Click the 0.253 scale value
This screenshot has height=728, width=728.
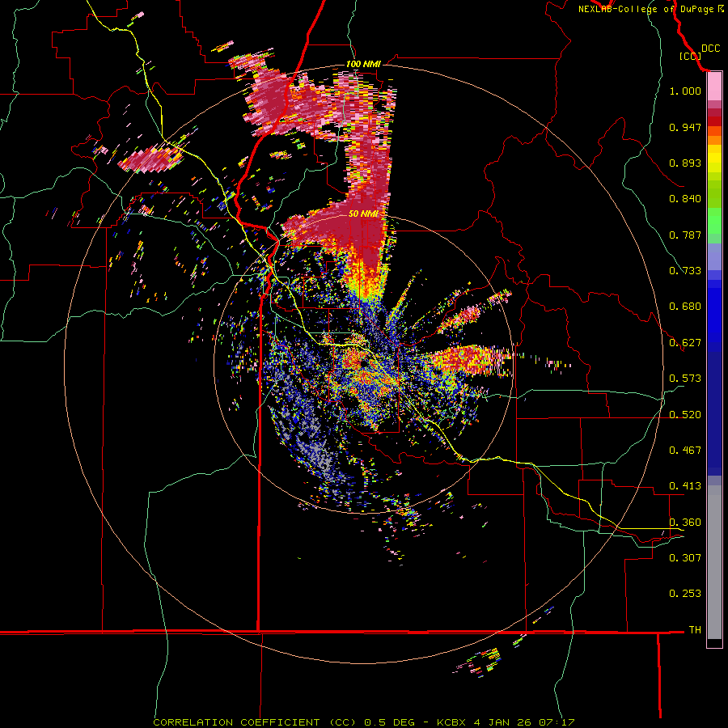coord(685,594)
